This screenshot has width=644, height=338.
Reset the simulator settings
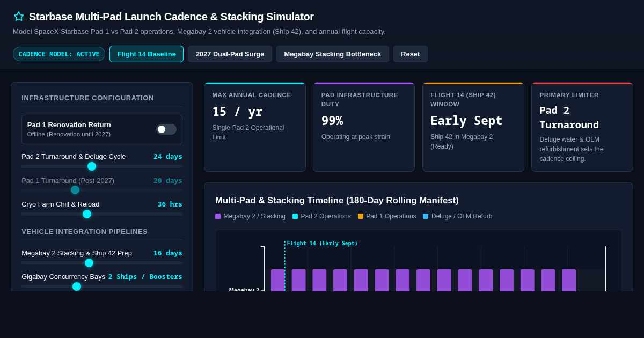(411, 54)
